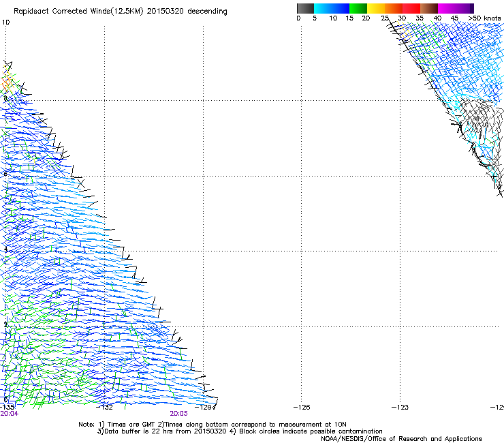
Task: Click the '10' legend scale label
Action: (x=333, y=18)
